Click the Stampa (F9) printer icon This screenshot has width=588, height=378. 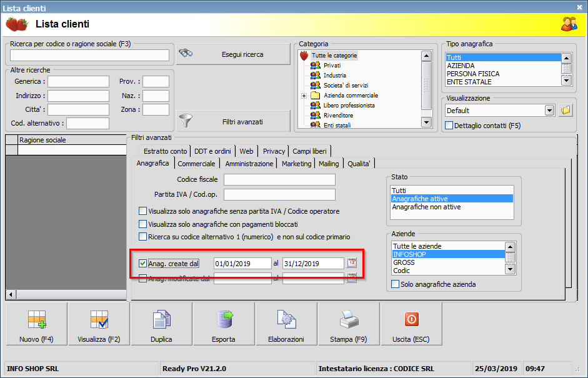click(349, 319)
